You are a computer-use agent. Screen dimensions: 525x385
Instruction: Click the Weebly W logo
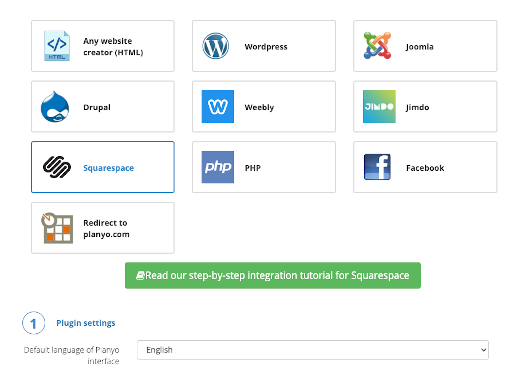point(218,106)
